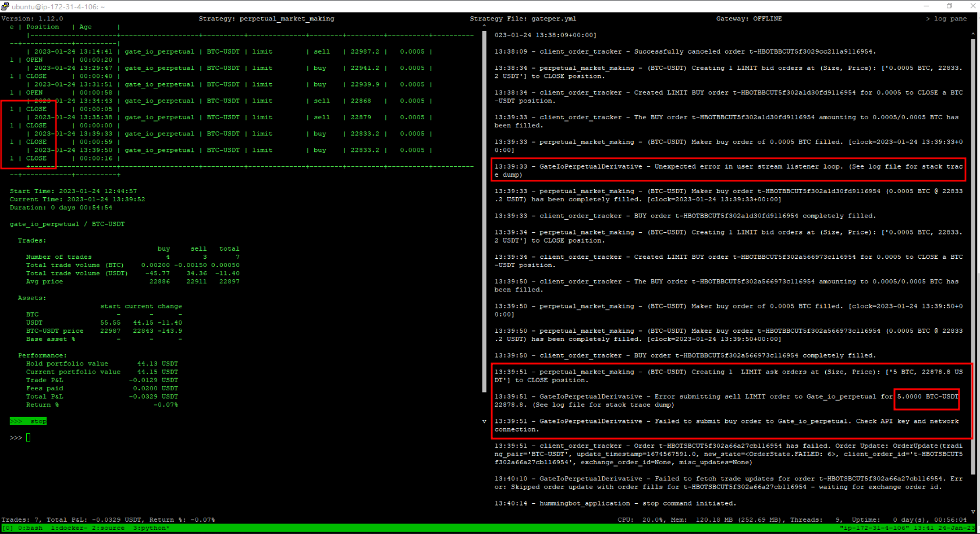Focus the >>> command prompt input
Viewport: 980px width, 534px height.
click(28, 437)
